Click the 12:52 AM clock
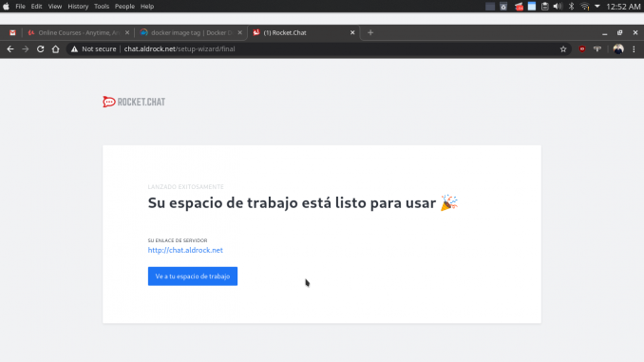Screen dimensions: 644x362 pyautogui.click(x=623, y=6)
